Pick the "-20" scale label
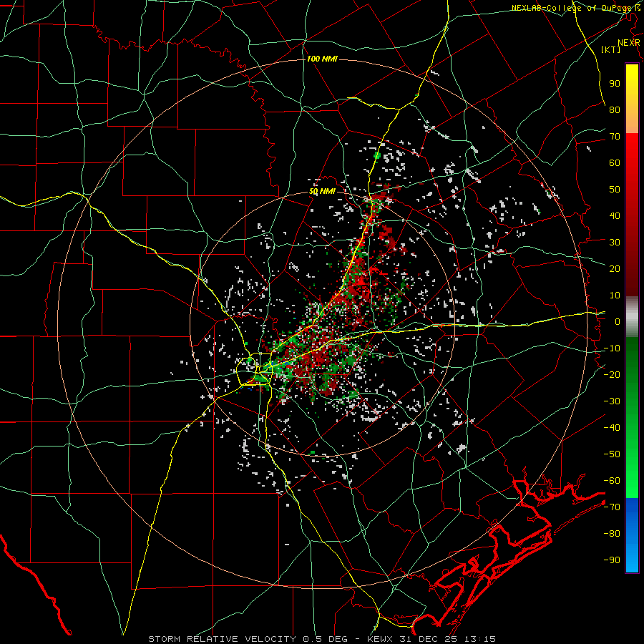This screenshot has height=644, width=644. tap(612, 374)
